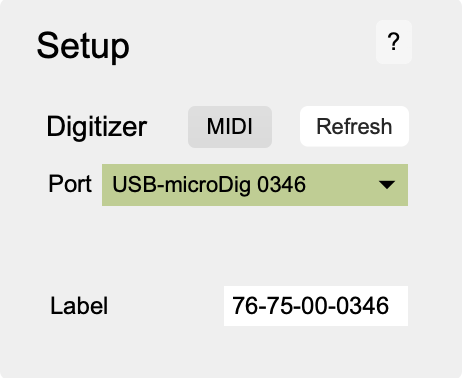
Task: Open help with the question mark button
Action: tap(394, 42)
